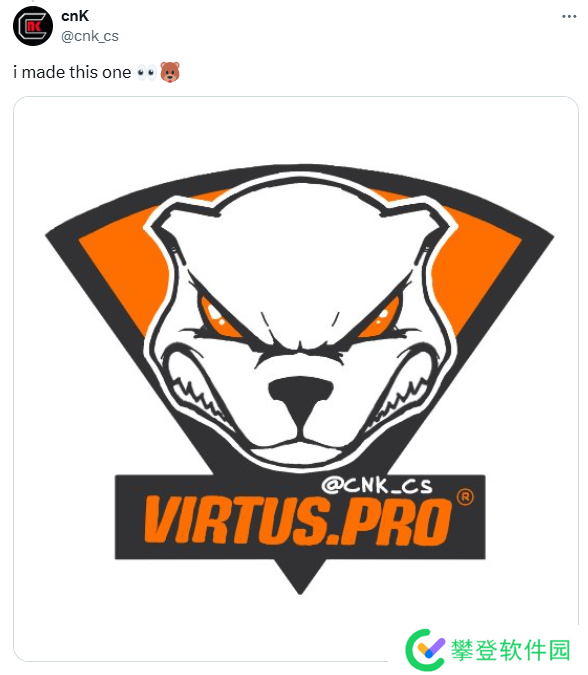Click the bear's right orange eye
Image resolution: width=588 pixels, height=675 pixels.
[381, 318]
